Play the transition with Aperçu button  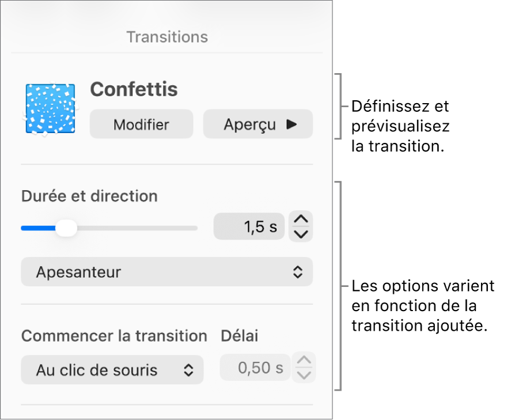257,124
